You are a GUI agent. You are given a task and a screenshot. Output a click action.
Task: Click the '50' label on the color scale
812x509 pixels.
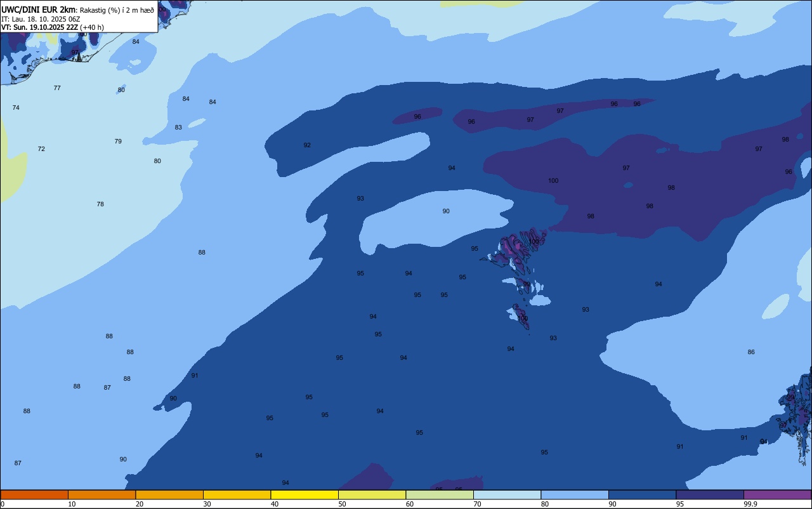pyautogui.click(x=342, y=504)
